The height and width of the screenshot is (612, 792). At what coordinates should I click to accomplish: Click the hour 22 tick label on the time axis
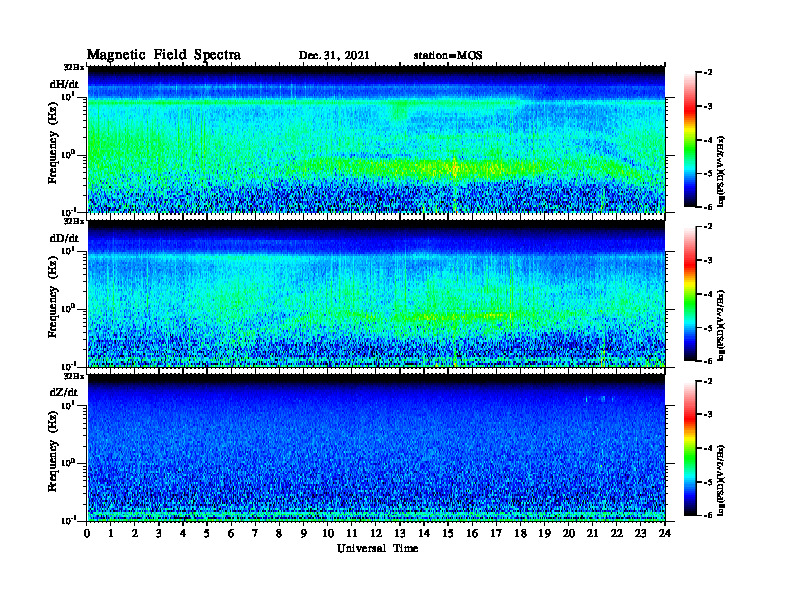[617, 534]
